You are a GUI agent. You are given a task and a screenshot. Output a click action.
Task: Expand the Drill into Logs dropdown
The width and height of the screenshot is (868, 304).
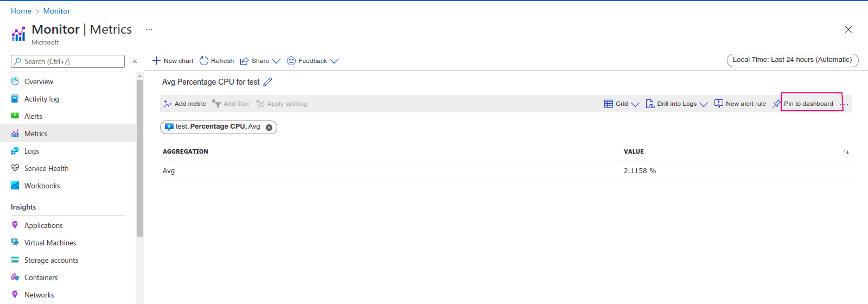(704, 104)
